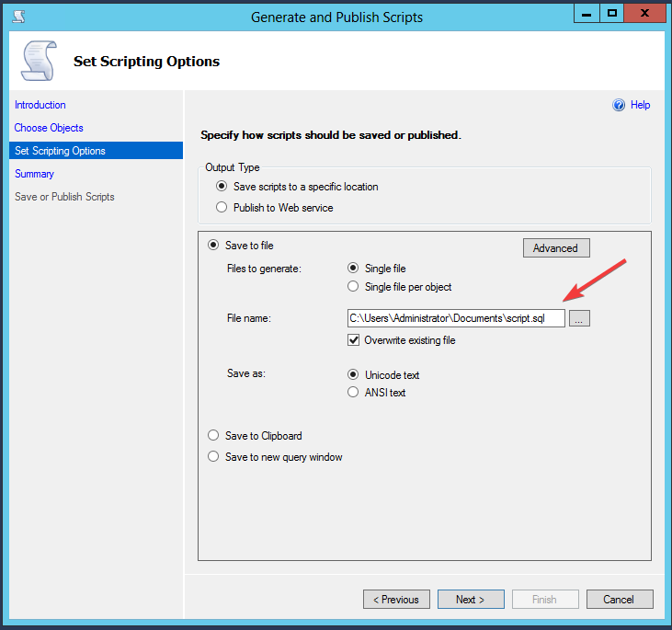Open the Help link
This screenshot has height=630, width=672.
click(640, 105)
